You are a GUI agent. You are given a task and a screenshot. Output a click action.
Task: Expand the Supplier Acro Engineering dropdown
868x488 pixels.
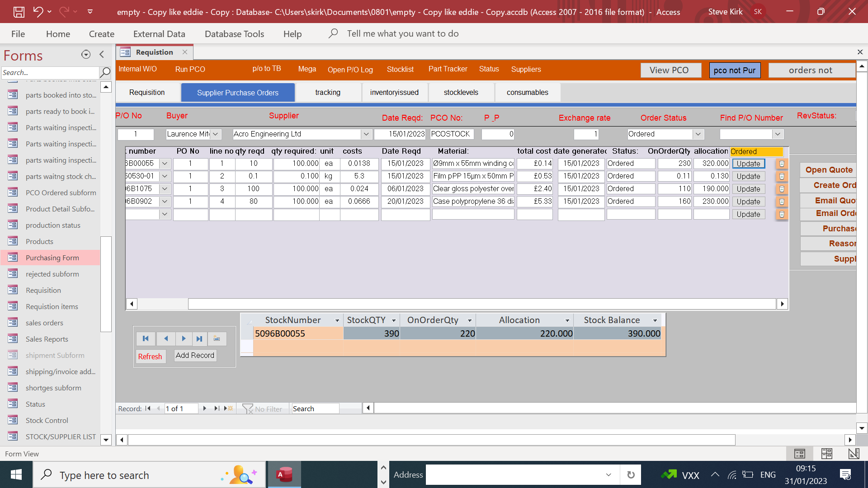pyautogui.click(x=366, y=134)
